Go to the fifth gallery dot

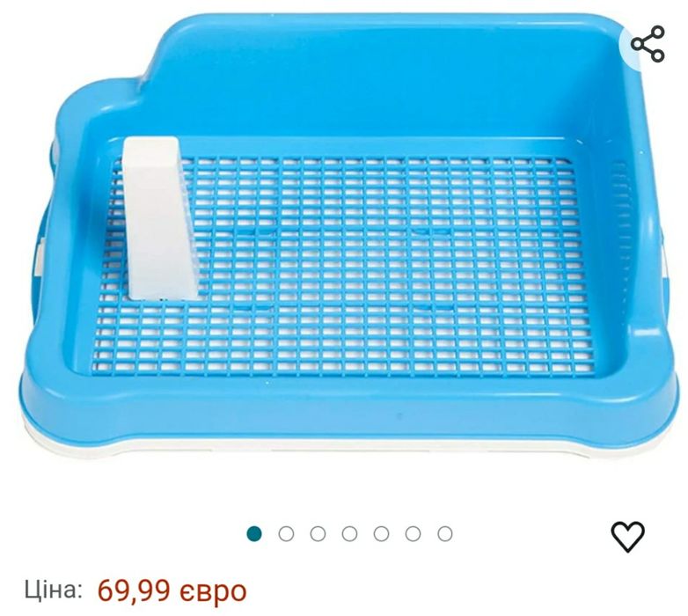381,534
